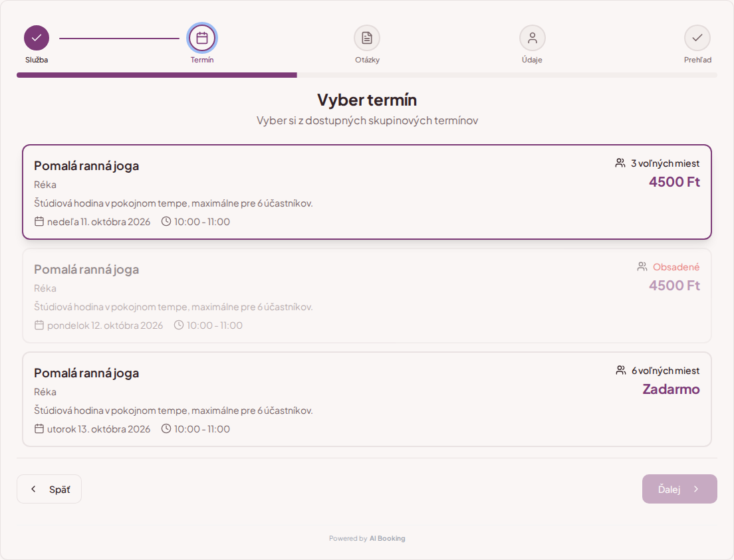The image size is (734, 560).
Task: Click the Zadarmo price label
Action: 672,389
